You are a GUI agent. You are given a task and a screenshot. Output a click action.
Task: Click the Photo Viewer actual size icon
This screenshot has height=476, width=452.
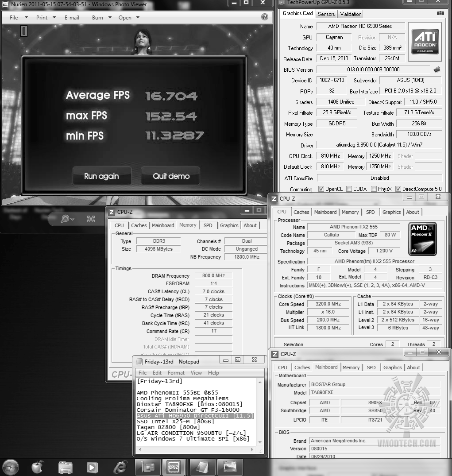click(90, 219)
